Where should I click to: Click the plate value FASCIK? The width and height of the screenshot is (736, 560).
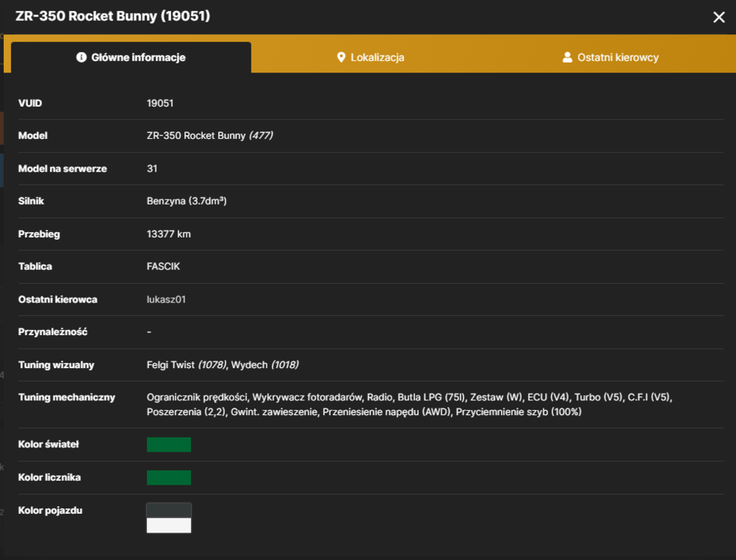[x=163, y=267]
